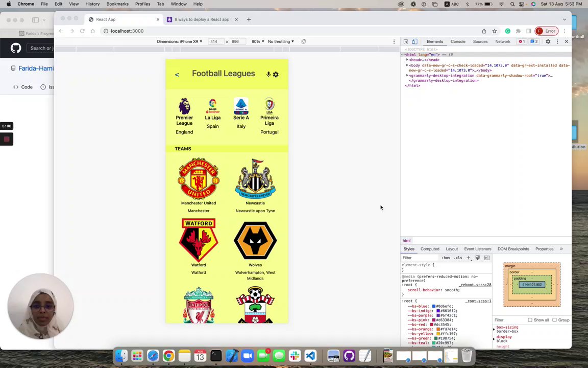Click the rendering emulation paintbrush icon in Styles

477,258
